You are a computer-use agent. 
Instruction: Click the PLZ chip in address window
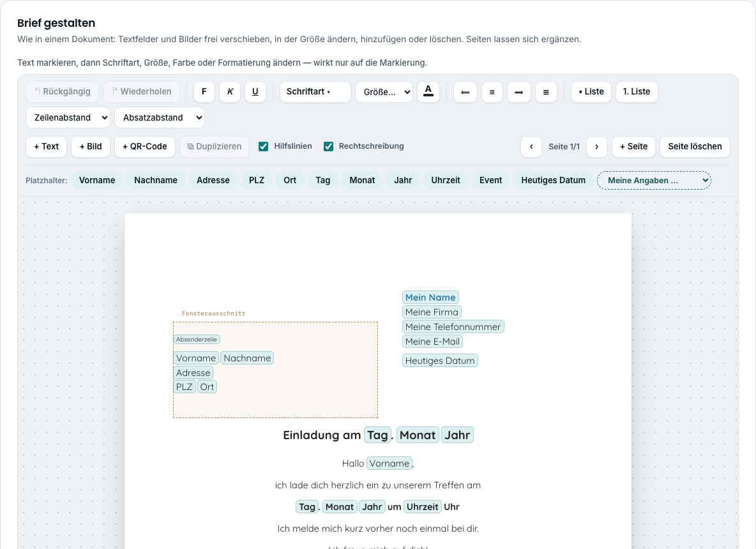tap(184, 387)
